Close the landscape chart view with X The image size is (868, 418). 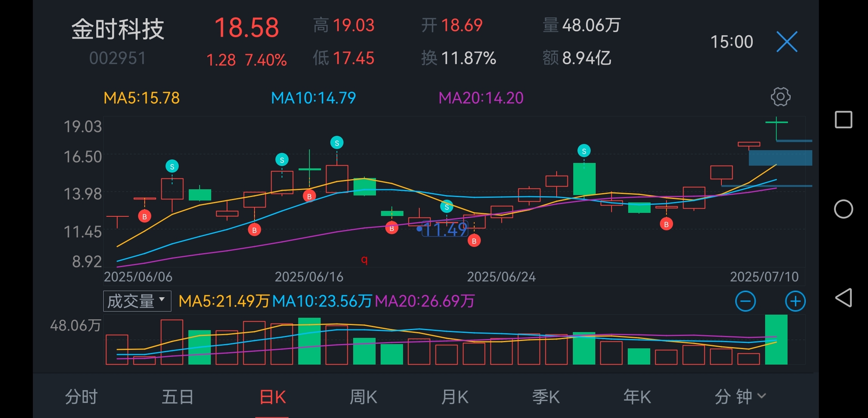(x=787, y=41)
